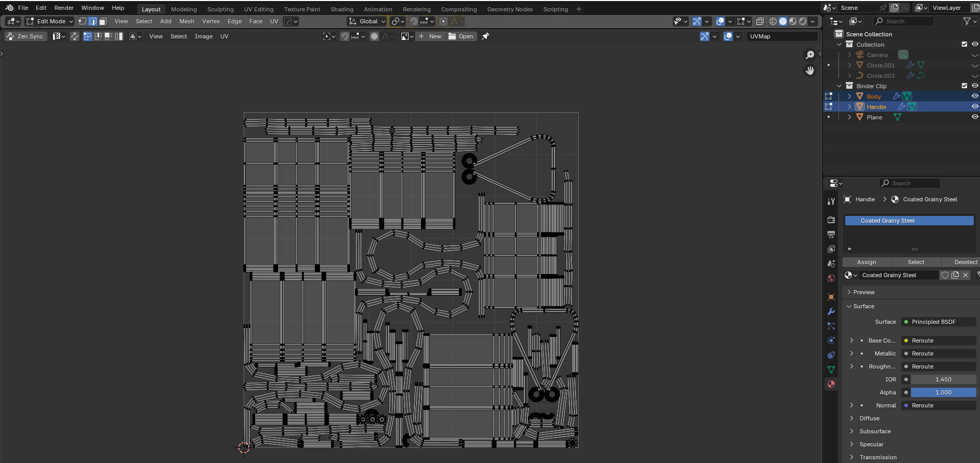Toggle visibility of Body object

tap(975, 96)
